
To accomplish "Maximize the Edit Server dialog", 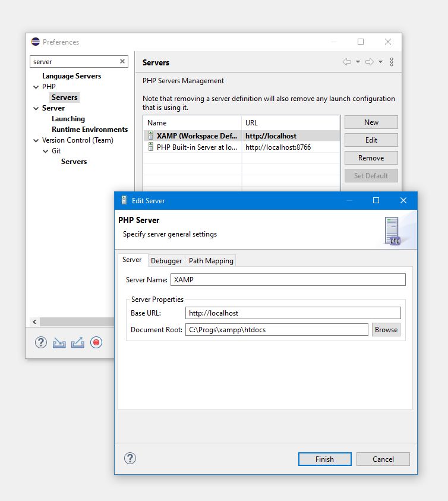I will point(376,200).
